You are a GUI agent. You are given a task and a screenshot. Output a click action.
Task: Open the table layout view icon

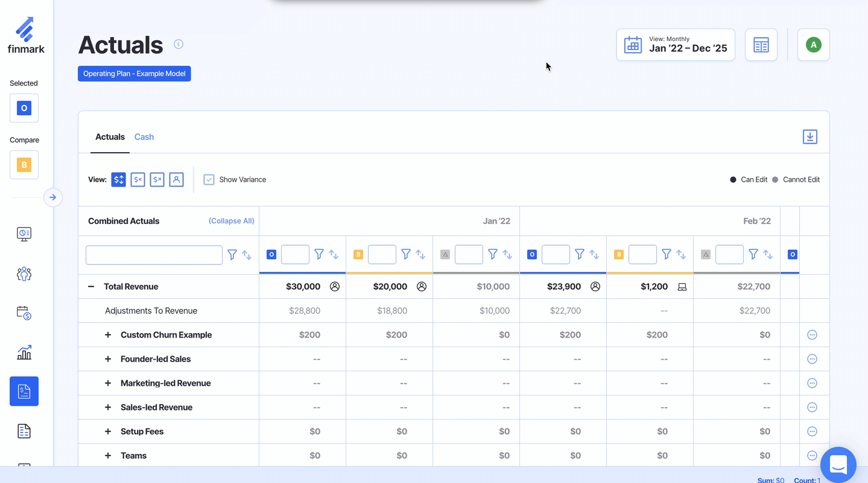(761, 45)
